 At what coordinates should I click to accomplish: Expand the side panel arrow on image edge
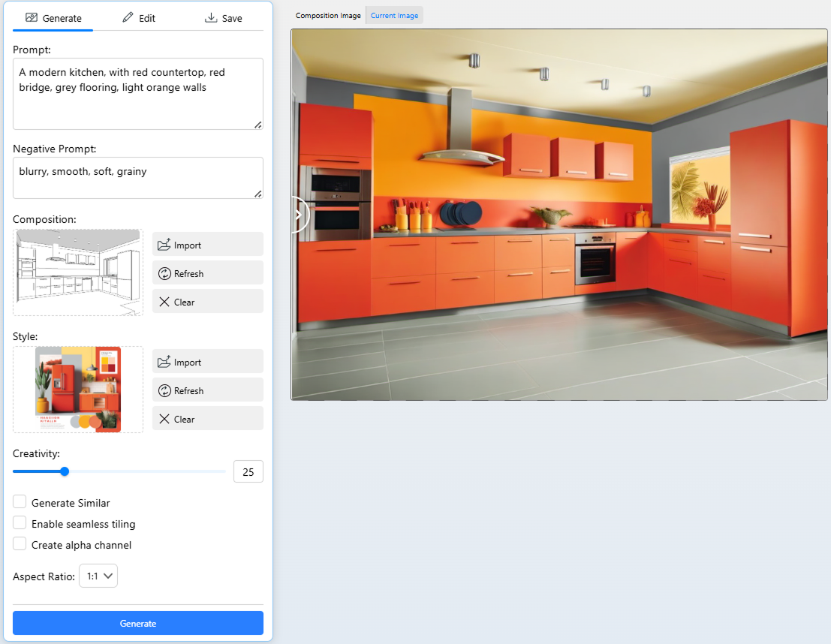(298, 215)
